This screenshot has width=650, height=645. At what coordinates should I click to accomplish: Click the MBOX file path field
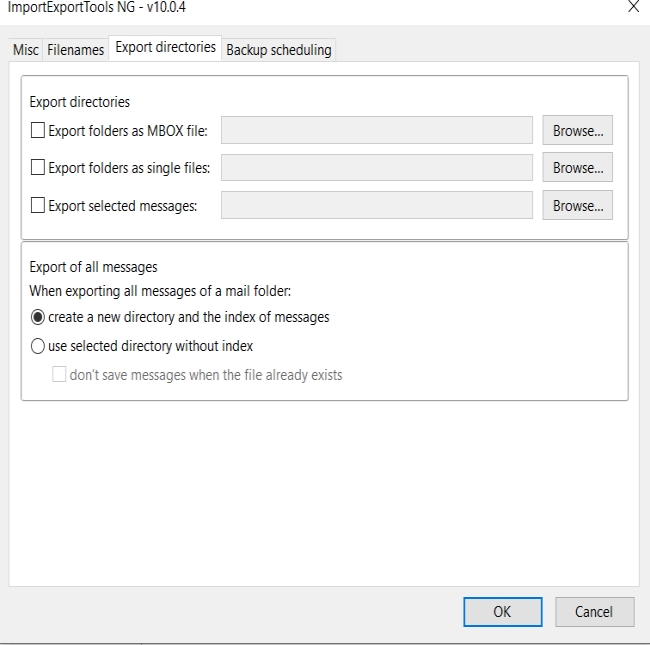[377, 130]
